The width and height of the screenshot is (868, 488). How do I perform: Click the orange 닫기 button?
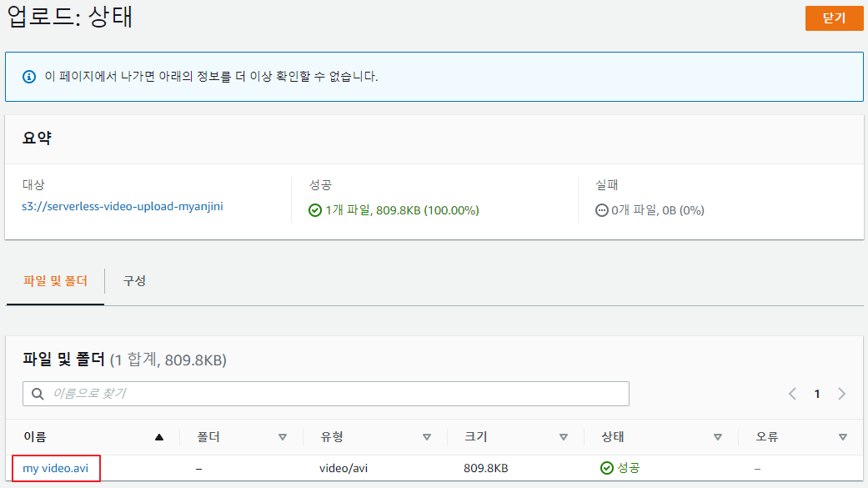click(834, 18)
